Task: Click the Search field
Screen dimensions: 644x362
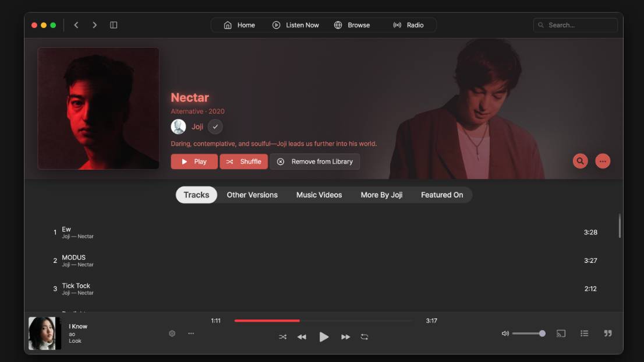Action: click(575, 25)
